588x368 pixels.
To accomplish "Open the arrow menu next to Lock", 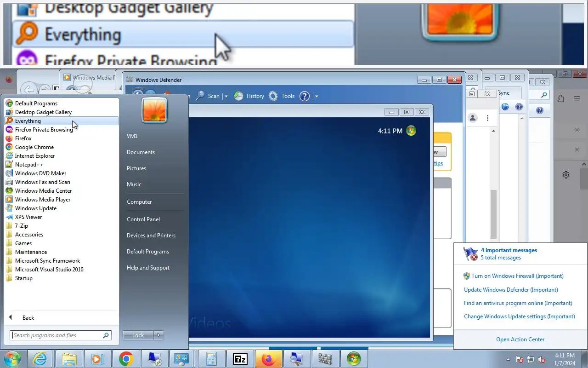I will click(158, 335).
